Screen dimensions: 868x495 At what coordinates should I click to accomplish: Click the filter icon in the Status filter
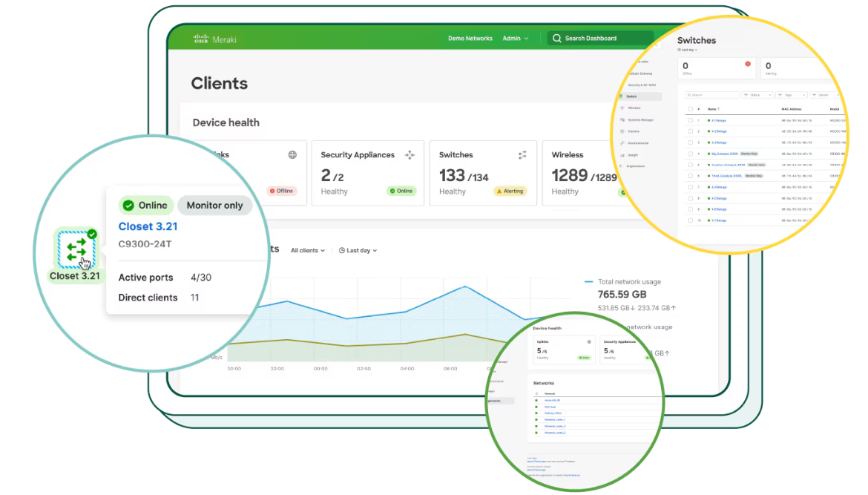click(x=746, y=95)
